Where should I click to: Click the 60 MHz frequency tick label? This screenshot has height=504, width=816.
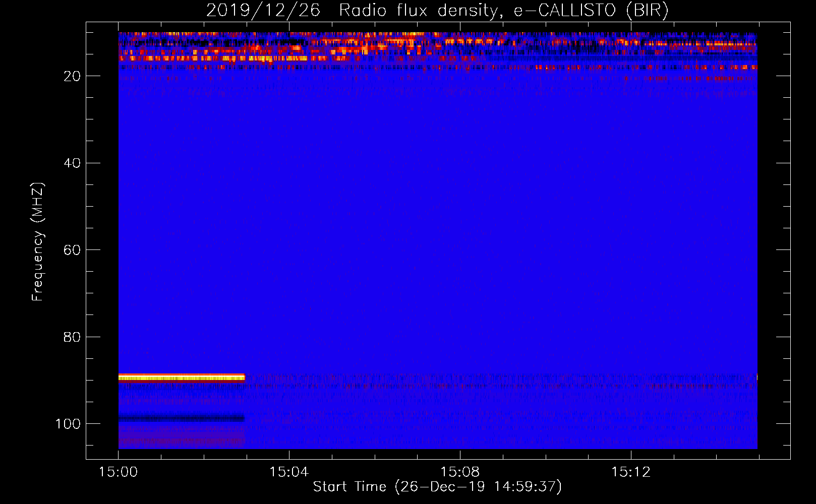pyautogui.click(x=72, y=250)
